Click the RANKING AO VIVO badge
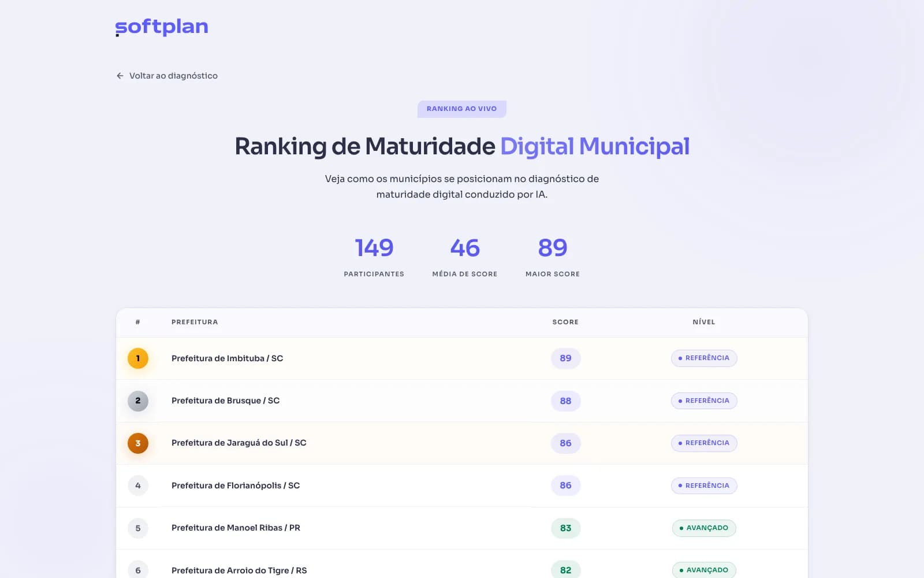Image resolution: width=924 pixels, height=578 pixels. coord(462,109)
